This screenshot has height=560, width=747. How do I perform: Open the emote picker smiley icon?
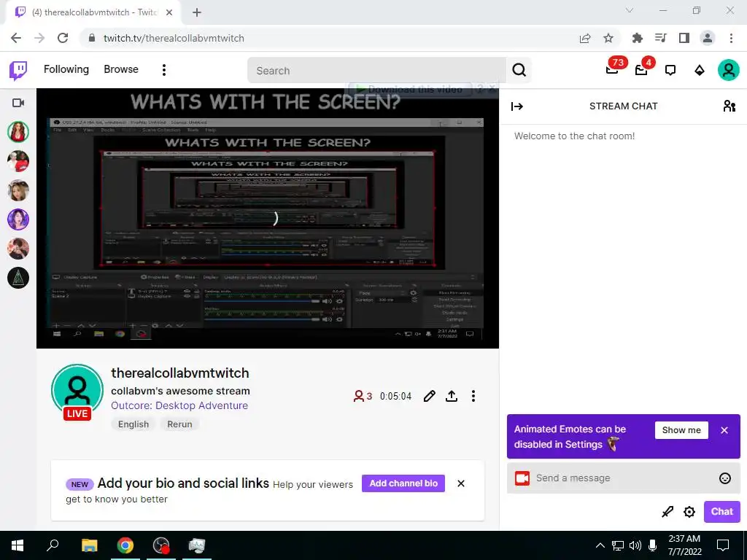tap(725, 478)
